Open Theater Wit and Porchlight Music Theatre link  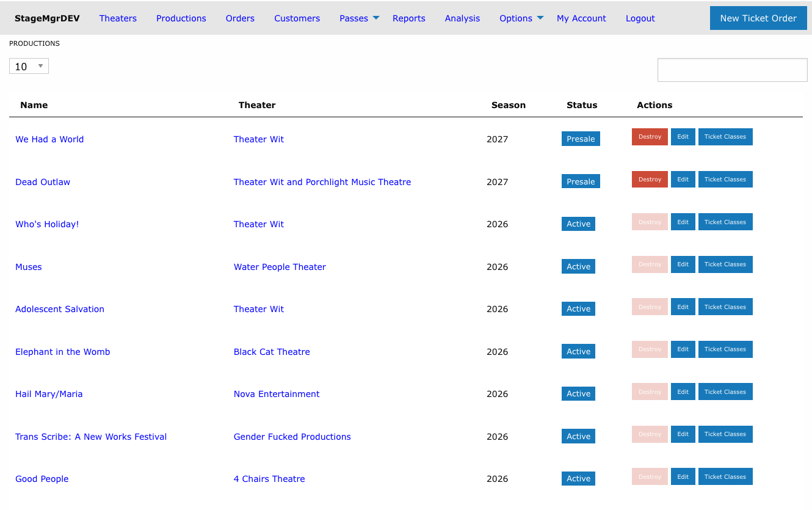coord(322,182)
